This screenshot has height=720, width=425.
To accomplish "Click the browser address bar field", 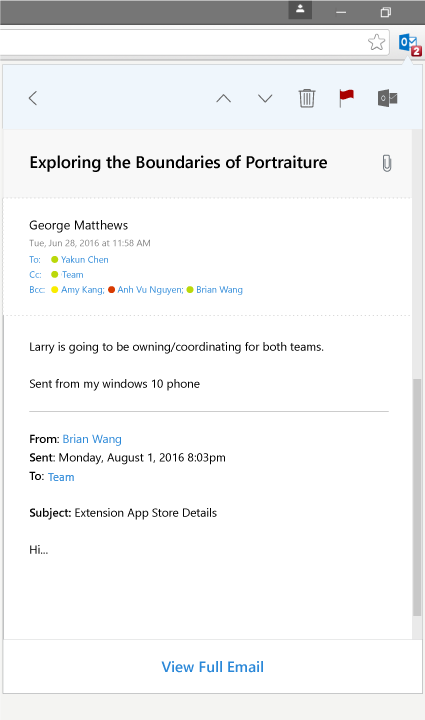I will pyautogui.click(x=195, y=42).
